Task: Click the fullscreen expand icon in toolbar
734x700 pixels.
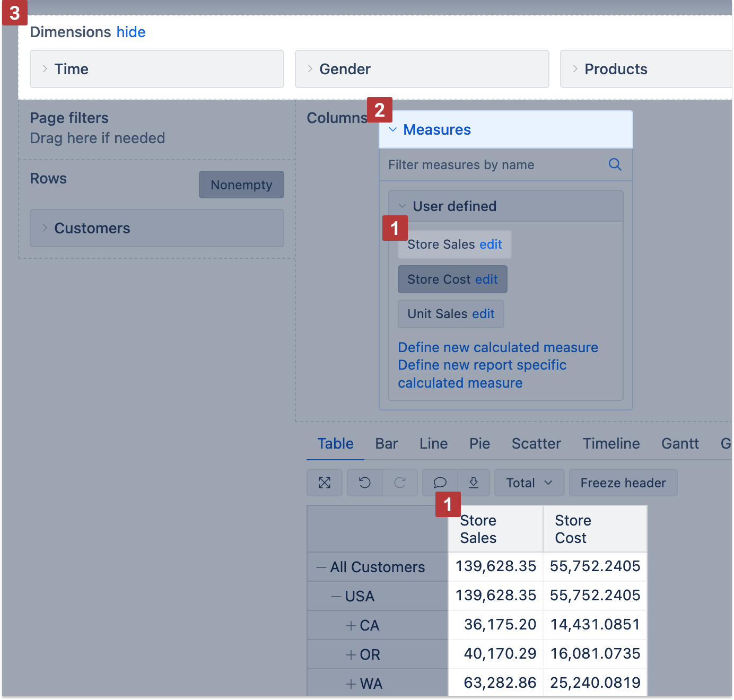Action: 325,483
